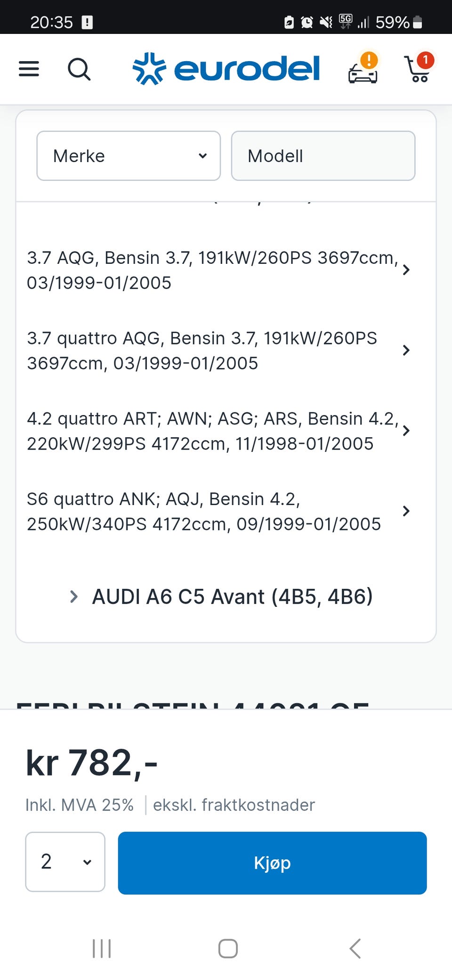Select S6 quattro ANK; AQJ variant
This screenshot has height=980, width=452.
click(203, 511)
